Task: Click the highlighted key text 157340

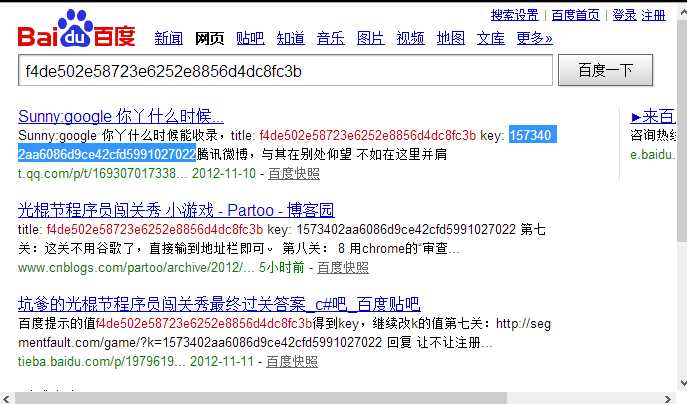Action: coord(533,135)
